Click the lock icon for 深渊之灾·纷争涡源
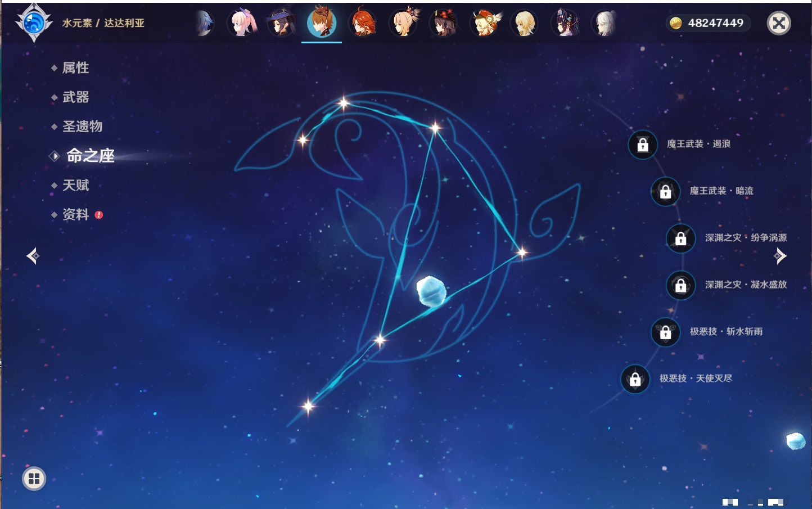The height and width of the screenshot is (509, 812). 681,238
